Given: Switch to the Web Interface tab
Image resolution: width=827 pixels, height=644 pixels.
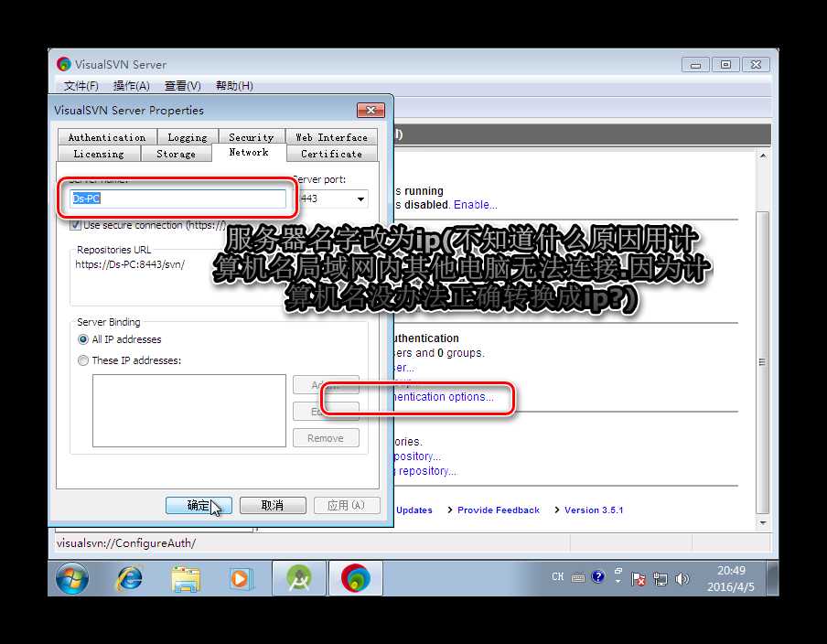Looking at the screenshot, I should point(331,137).
